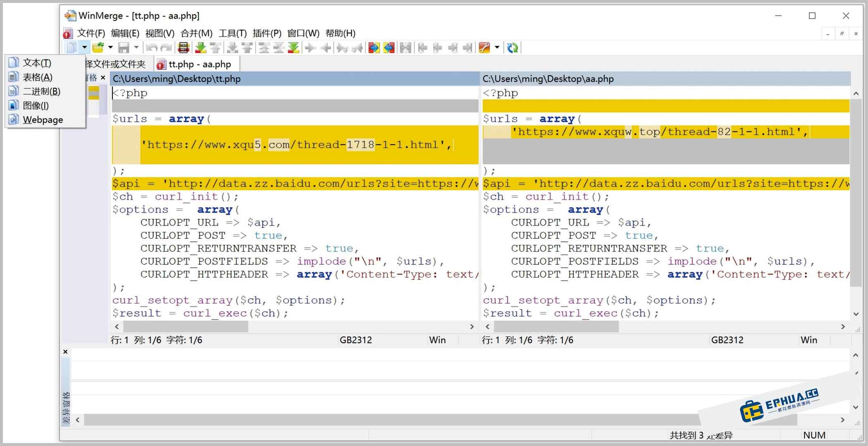Click Copy Left and Advance icon
Screen dimensions: 868x446
(357, 48)
